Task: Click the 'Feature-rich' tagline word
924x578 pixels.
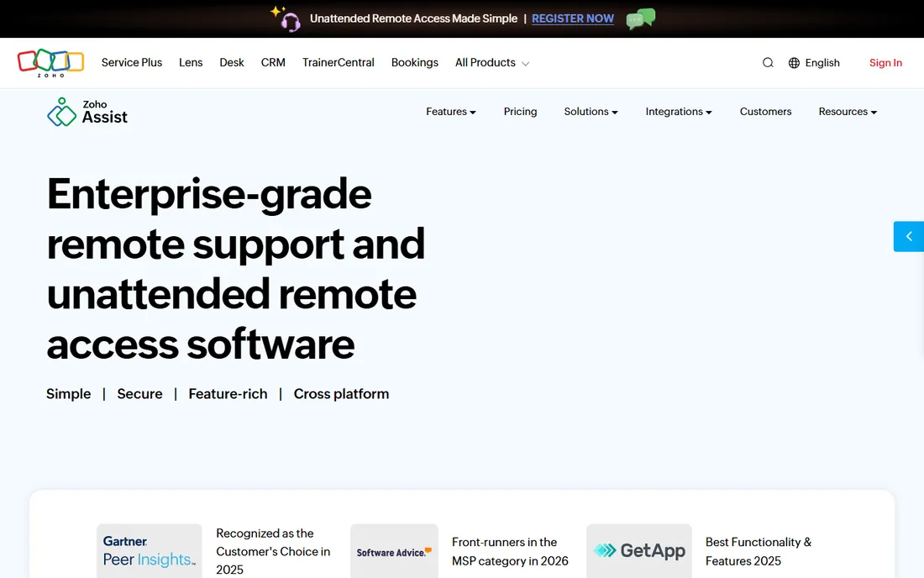Action: (228, 393)
